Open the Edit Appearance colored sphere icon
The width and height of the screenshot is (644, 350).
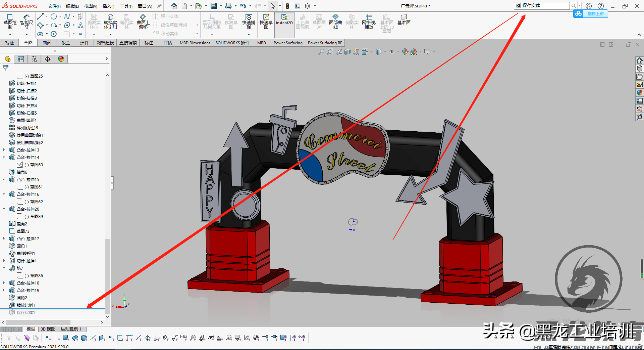point(405,52)
